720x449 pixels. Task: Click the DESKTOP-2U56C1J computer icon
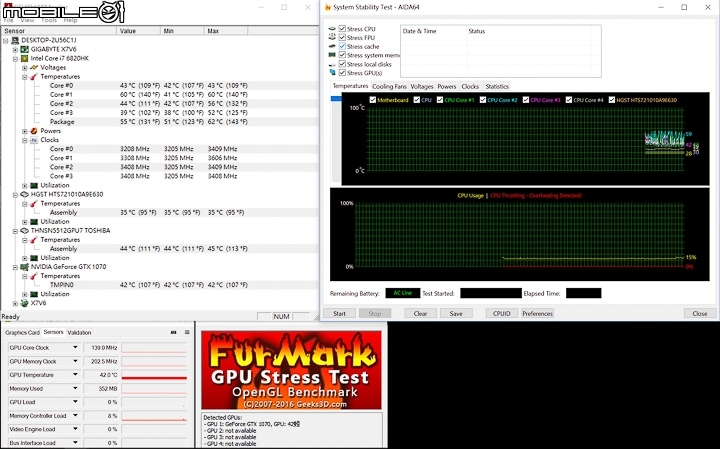coord(15,40)
